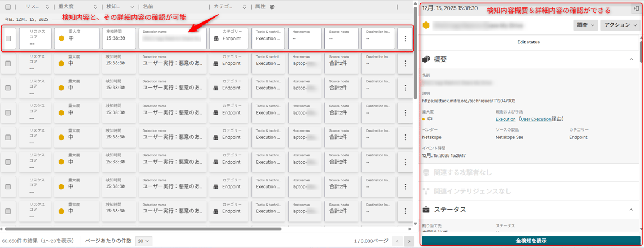Click the 属性 column settings gear icon
The height and width of the screenshot is (248, 644).
(x=272, y=7)
